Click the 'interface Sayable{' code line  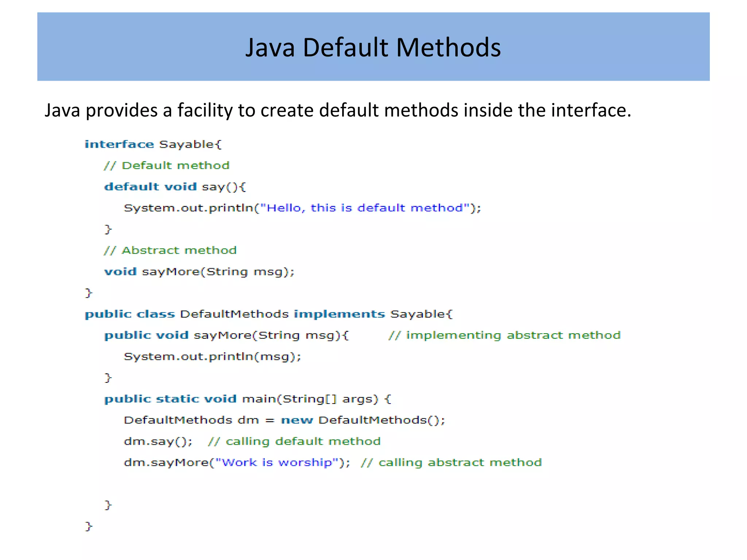(153, 144)
